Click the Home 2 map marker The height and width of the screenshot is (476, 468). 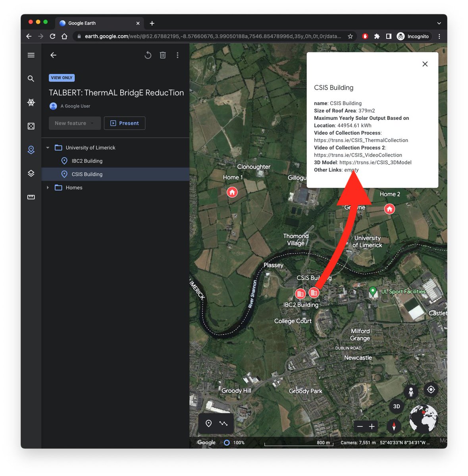point(389,209)
